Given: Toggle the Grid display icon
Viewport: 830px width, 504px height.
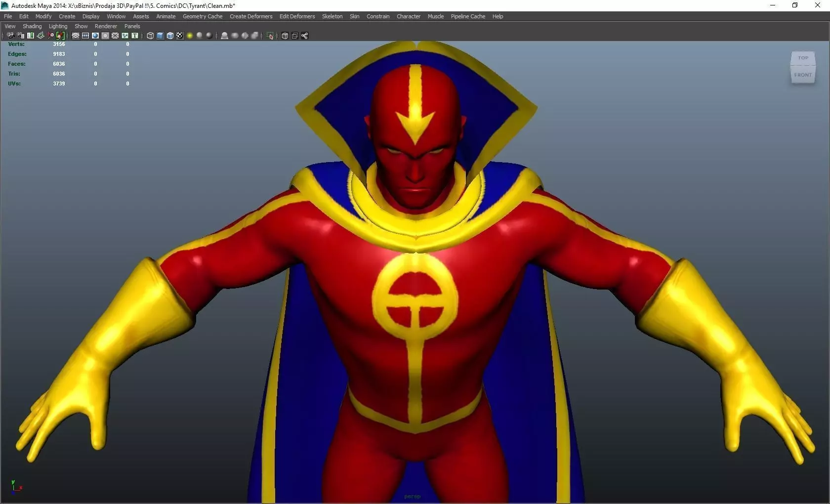Looking at the screenshot, I should [76, 36].
